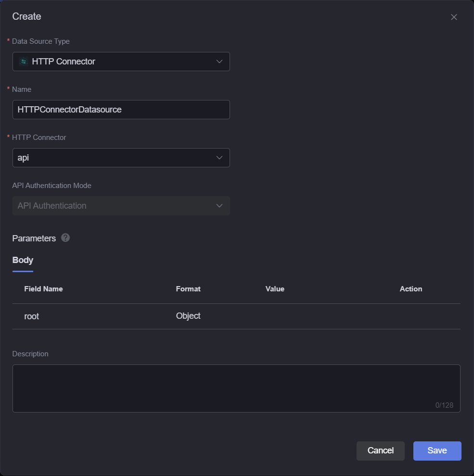This screenshot has width=474, height=476.
Task: Click the Action column header
Action: click(411, 289)
